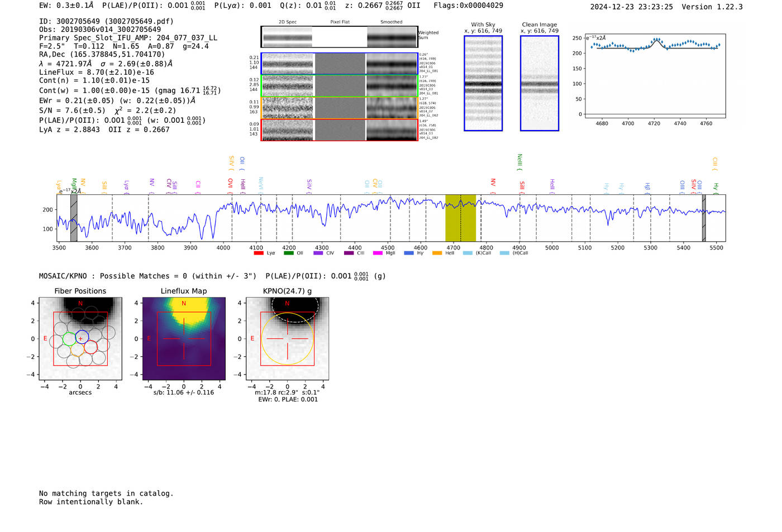Screen dimensions: 782x532
Task: Click the blue fiber circle in Fiber Positions
Action: point(82,337)
